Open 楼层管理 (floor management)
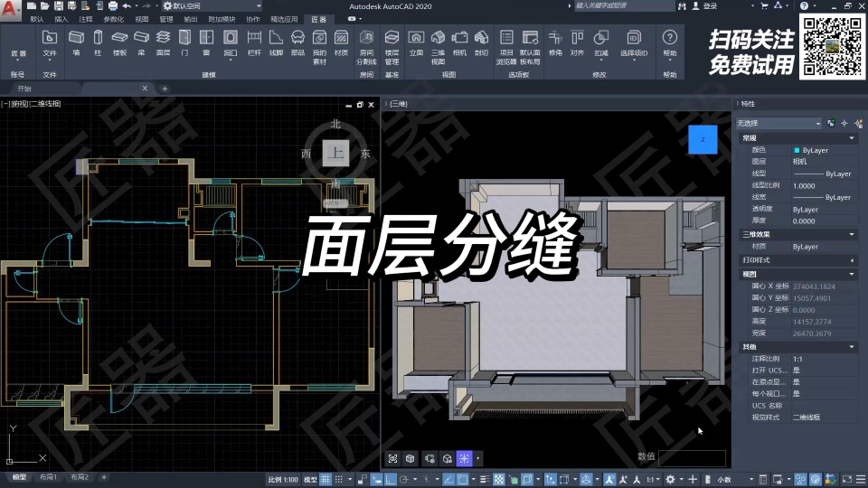The image size is (868, 488). click(392, 47)
